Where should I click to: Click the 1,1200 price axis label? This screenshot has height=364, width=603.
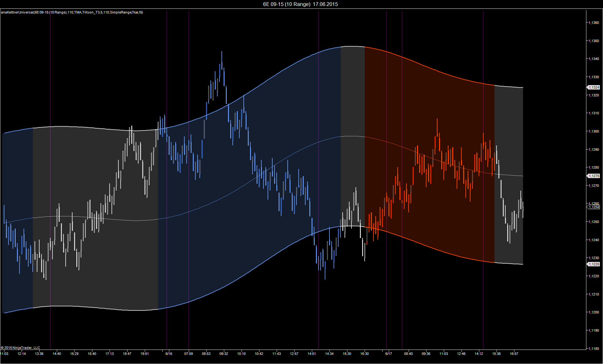click(594, 312)
